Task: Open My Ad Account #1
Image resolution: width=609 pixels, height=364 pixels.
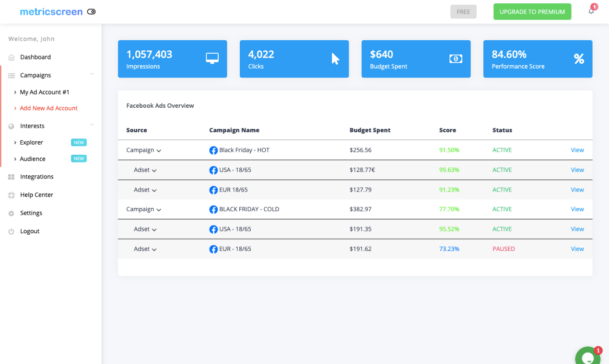Action: click(45, 92)
